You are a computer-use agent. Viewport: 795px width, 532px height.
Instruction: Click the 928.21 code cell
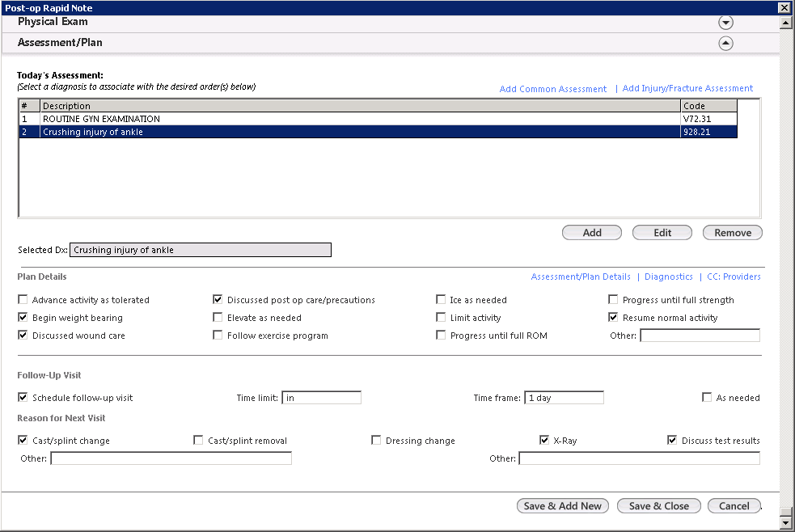[x=708, y=132]
